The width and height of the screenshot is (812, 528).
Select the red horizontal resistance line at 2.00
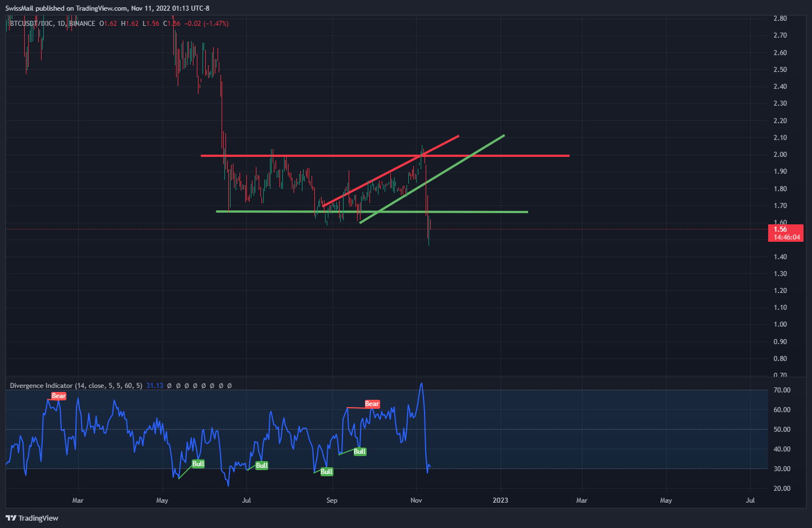385,156
